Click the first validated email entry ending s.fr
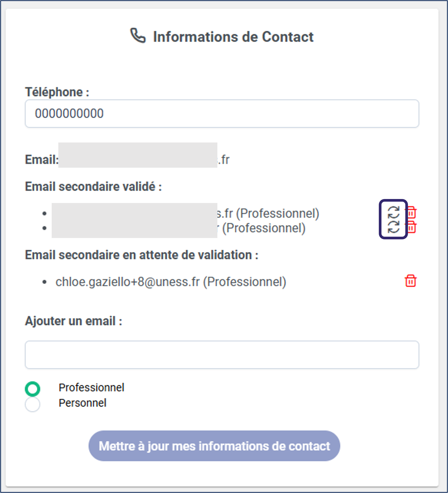 (x=186, y=213)
